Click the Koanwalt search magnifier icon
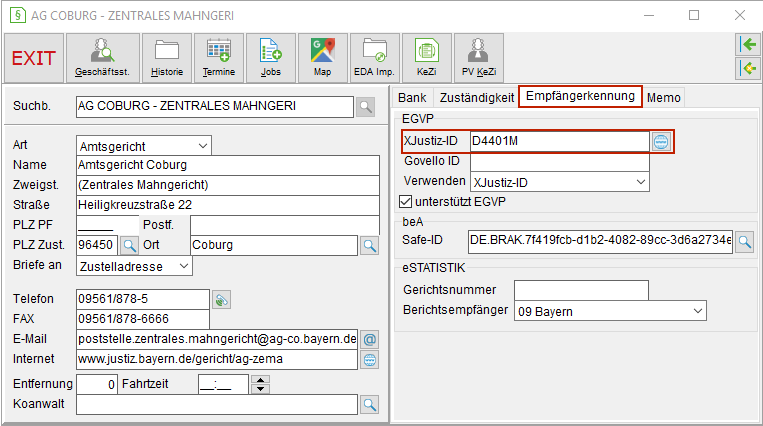 370,404
